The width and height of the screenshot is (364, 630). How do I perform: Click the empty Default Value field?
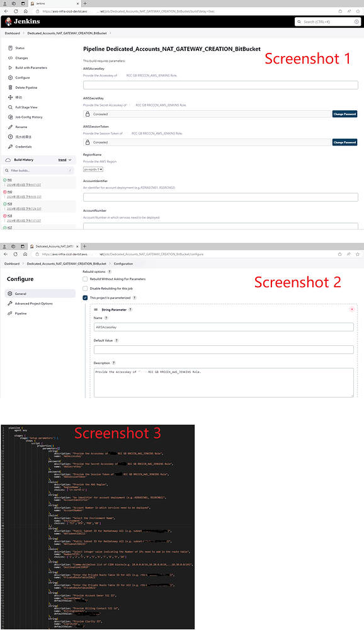224,350
